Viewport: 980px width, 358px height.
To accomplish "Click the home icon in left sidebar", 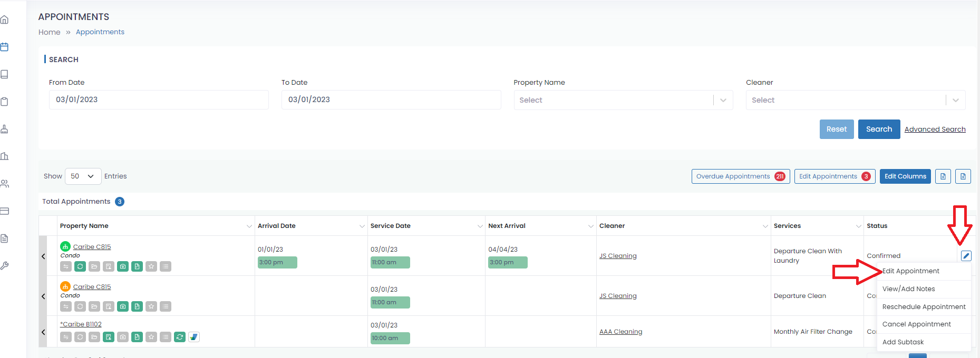I will [x=5, y=19].
